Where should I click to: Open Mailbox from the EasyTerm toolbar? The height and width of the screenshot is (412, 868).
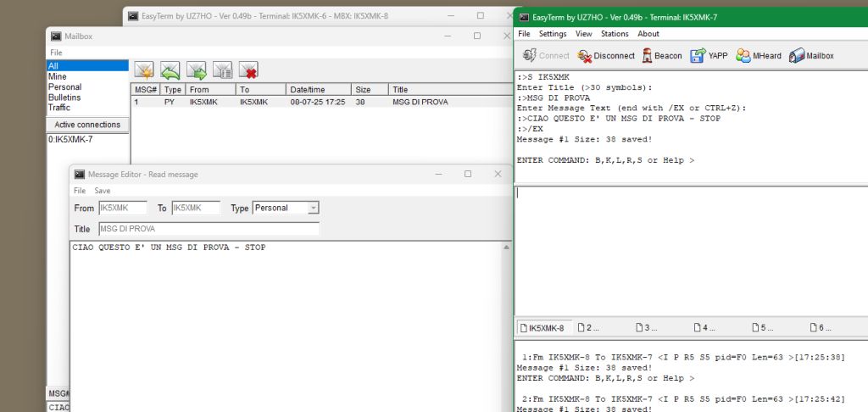tap(811, 55)
